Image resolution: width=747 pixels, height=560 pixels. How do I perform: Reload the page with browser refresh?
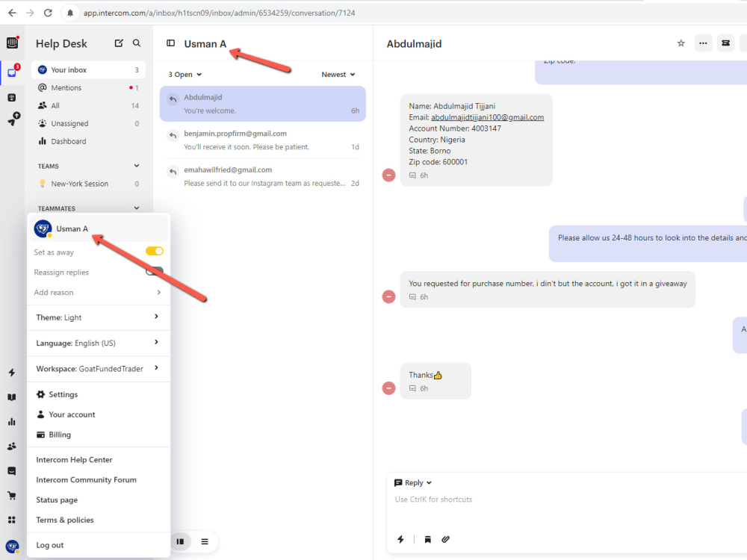(x=48, y=13)
